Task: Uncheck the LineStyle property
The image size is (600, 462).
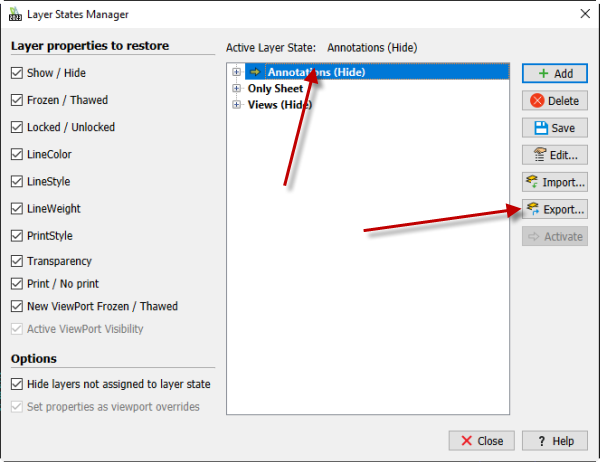Action: 17,181
